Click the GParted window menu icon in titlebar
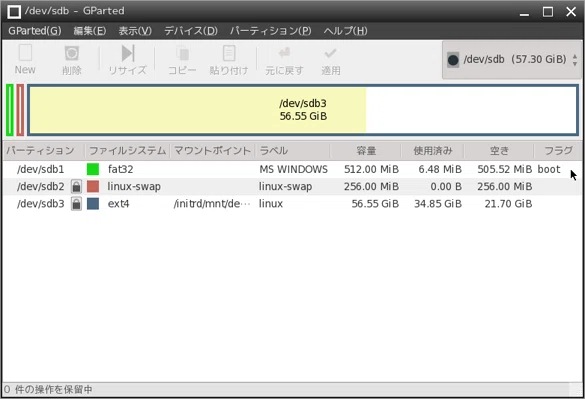585x399 pixels. [x=14, y=12]
